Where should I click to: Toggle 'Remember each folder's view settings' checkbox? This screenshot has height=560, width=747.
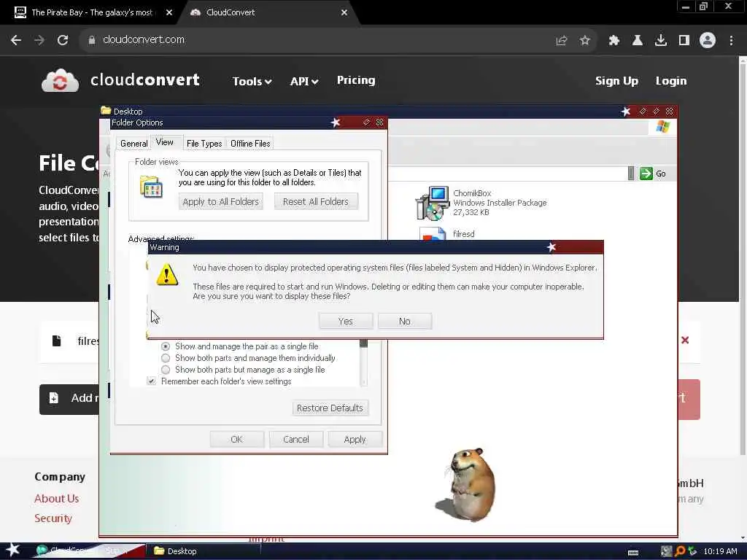[x=151, y=381]
